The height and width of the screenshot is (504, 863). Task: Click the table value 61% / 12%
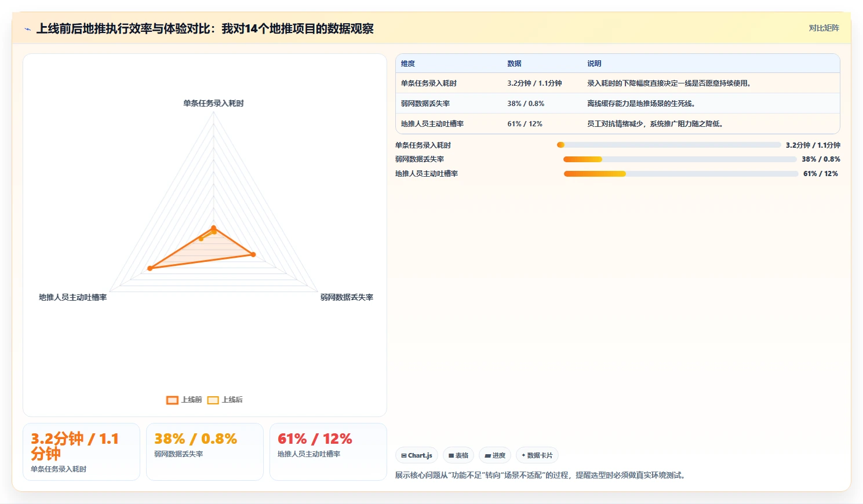click(x=525, y=124)
